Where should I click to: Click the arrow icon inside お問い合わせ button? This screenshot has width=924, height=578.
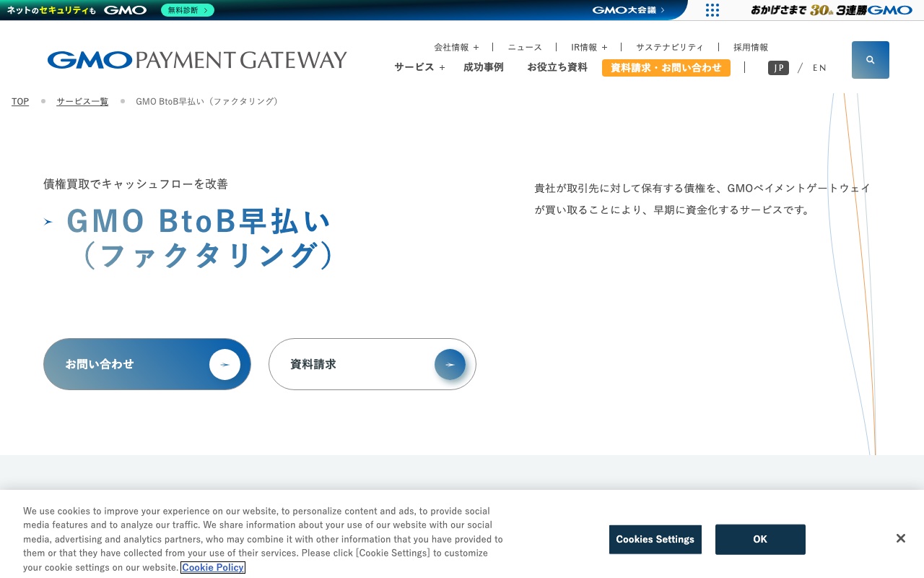225,364
